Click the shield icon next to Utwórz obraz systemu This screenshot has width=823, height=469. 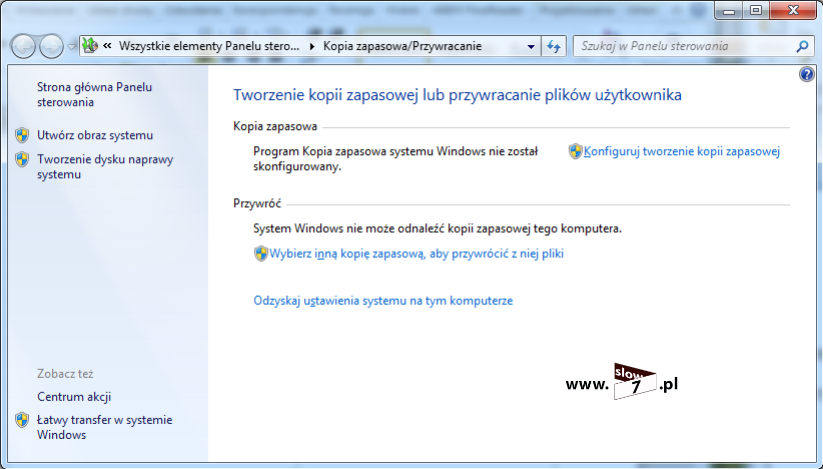click(x=22, y=135)
